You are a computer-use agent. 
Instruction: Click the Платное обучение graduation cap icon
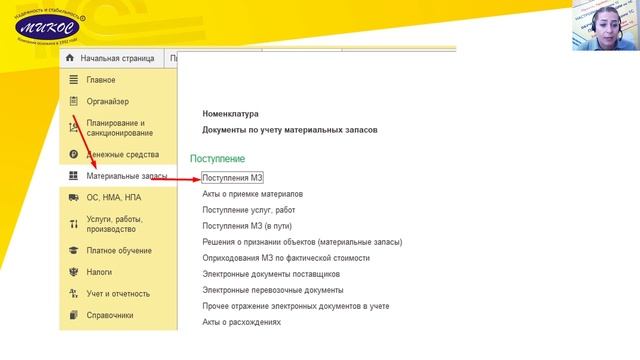pyautogui.click(x=73, y=251)
